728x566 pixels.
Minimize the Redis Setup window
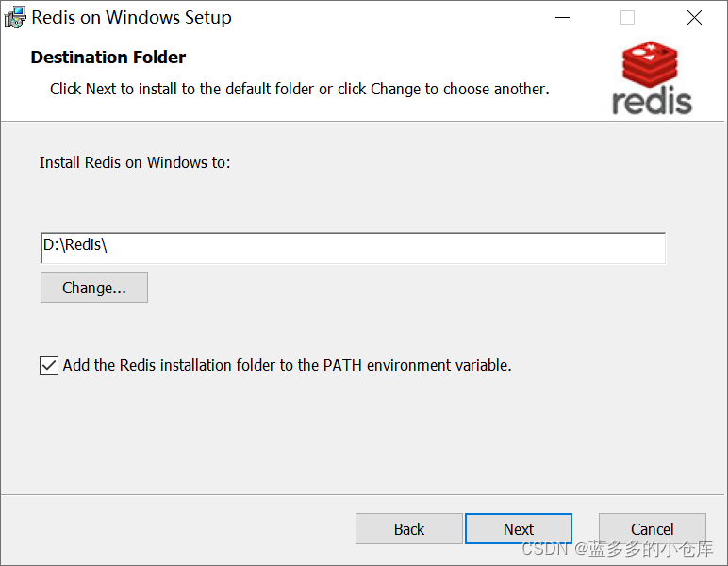pos(562,18)
